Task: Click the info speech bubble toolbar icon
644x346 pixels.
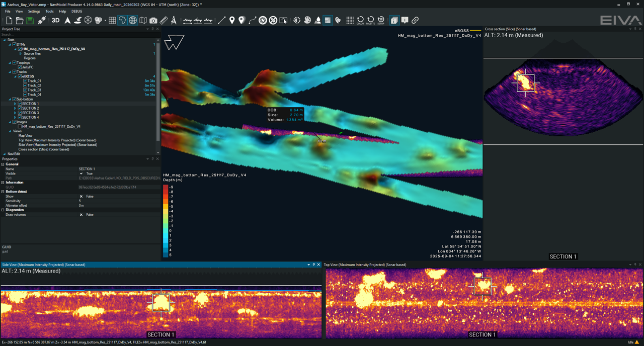Action: [405, 21]
